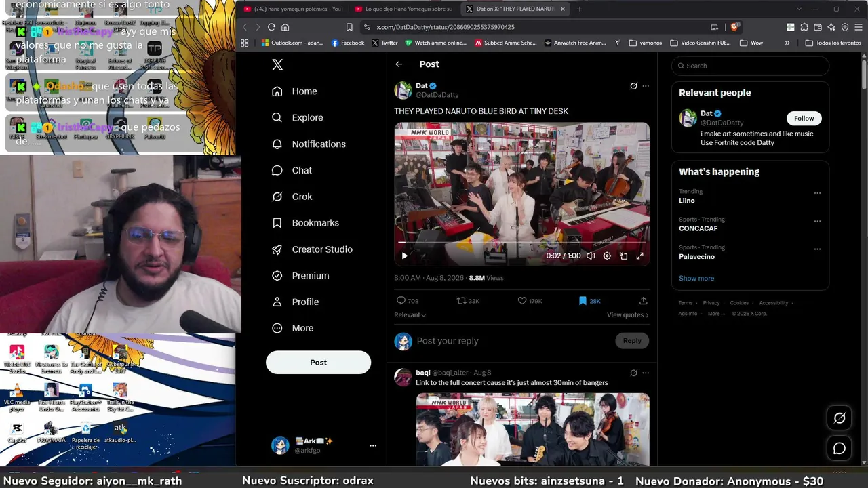This screenshot has height=488, width=868.
Task: Open the More item in the X sidebar
Action: [294, 328]
